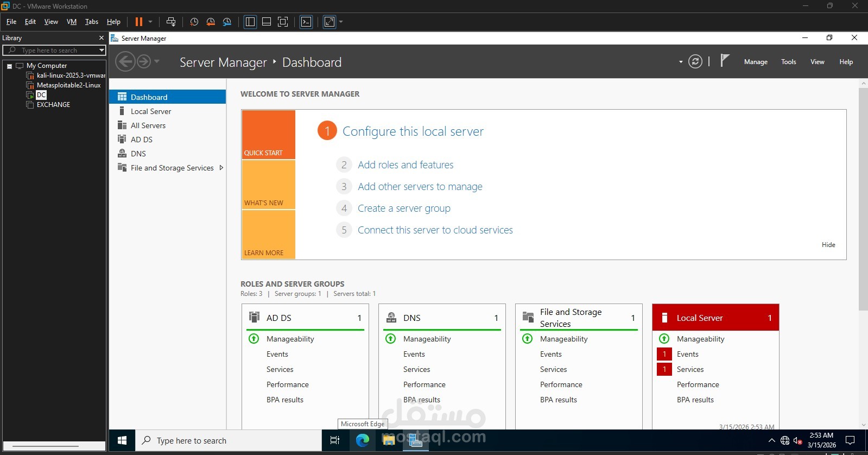This screenshot has width=868, height=455.
Task: Hide the welcome quick start panel
Action: tap(828, 245)
